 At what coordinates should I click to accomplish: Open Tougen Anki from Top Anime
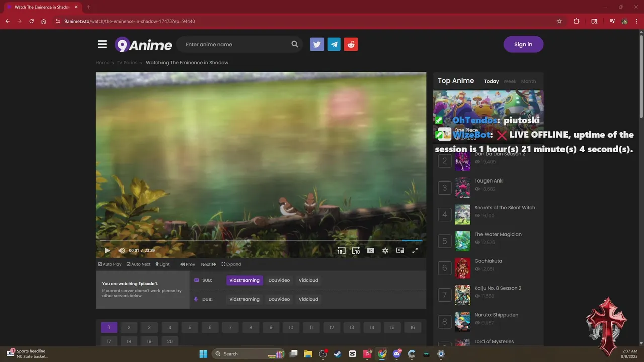[x=489, y=180]
